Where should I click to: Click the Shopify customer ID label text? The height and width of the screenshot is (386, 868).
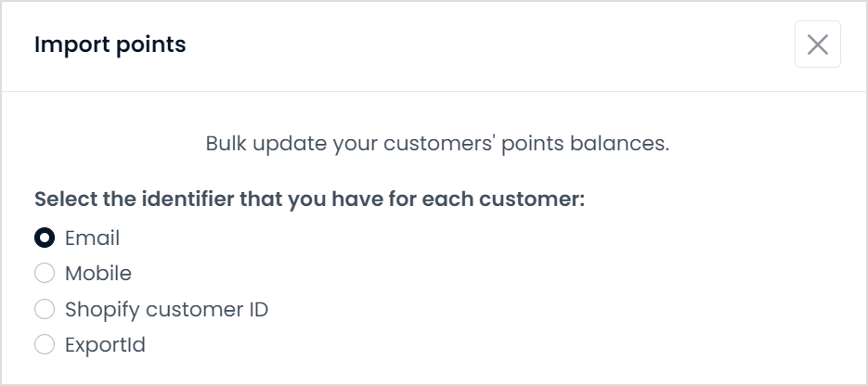(166, 310)
